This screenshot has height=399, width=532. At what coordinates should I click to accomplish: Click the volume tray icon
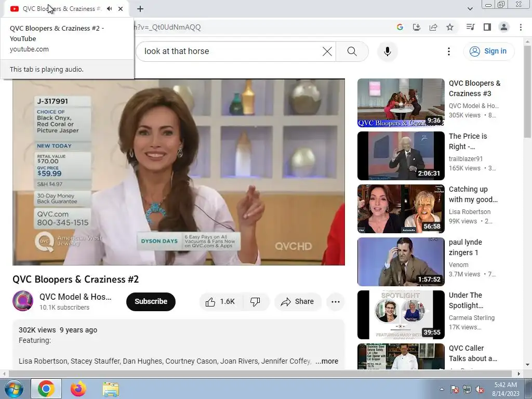pyautogui.click(x=480, y=389)
